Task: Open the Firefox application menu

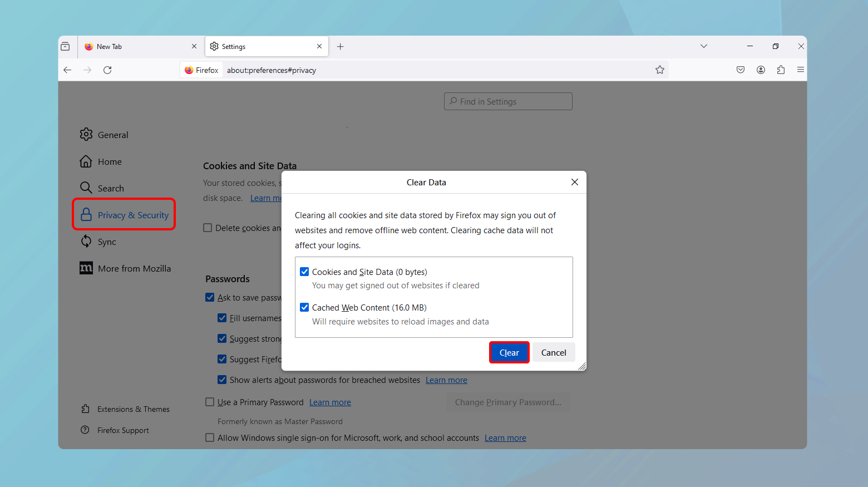Action: [x=801, y=70]
